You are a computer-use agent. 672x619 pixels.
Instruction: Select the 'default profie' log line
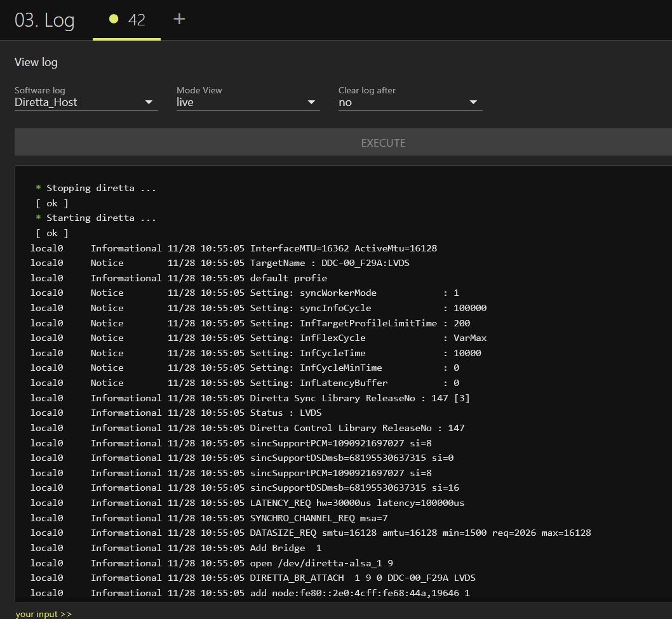click(178, 279)
